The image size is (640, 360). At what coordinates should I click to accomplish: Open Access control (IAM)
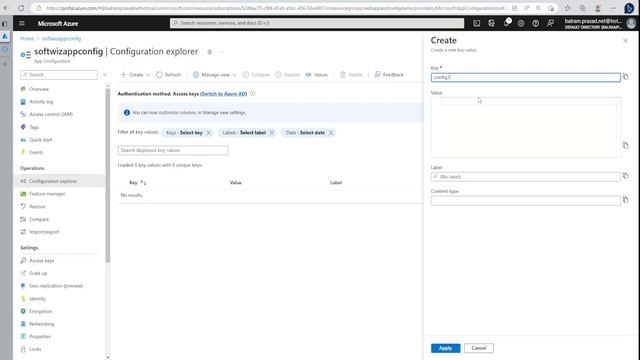[51, 114]
